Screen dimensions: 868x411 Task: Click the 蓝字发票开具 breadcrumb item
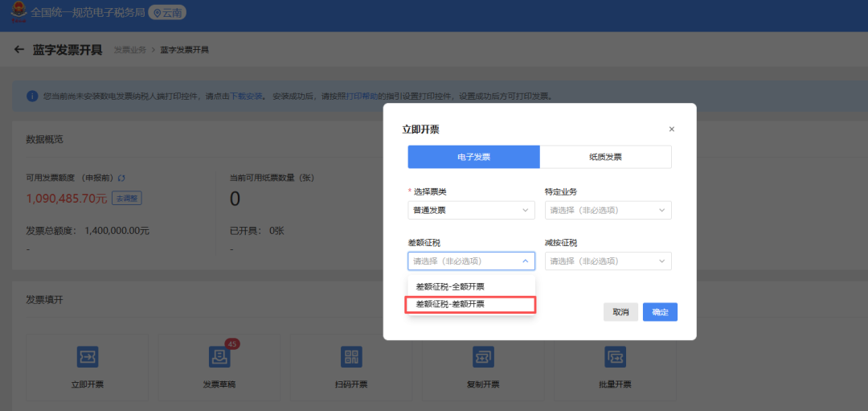tap(184, 50)
